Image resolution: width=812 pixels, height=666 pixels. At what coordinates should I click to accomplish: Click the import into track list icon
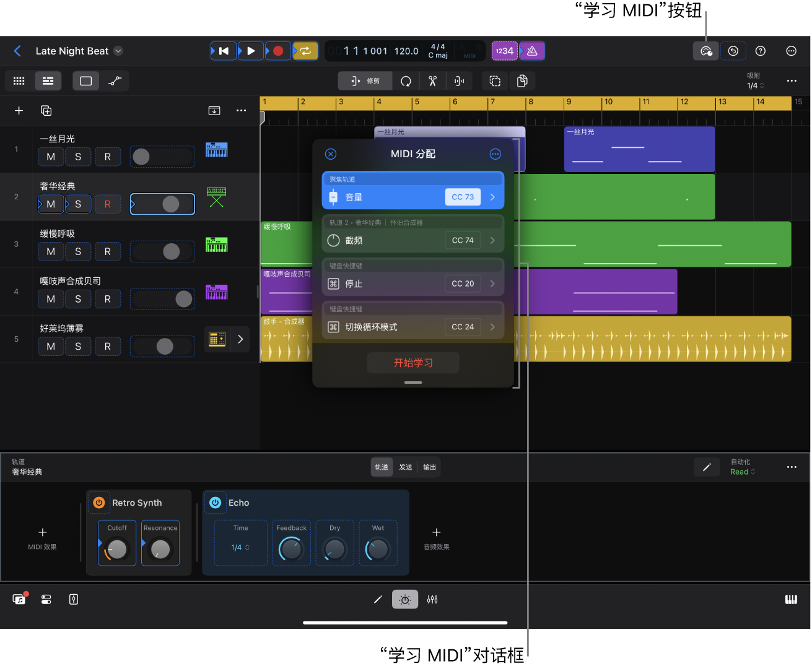[214, 110]
